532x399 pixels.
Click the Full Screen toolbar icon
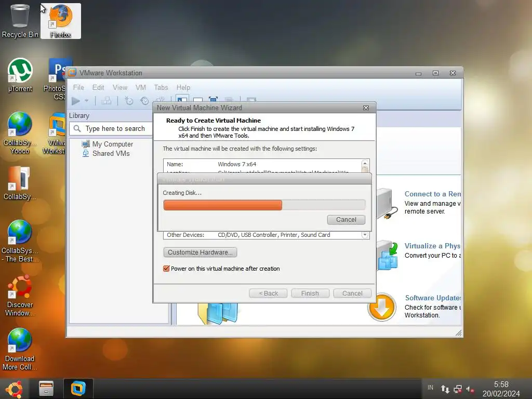click(213, 99)
